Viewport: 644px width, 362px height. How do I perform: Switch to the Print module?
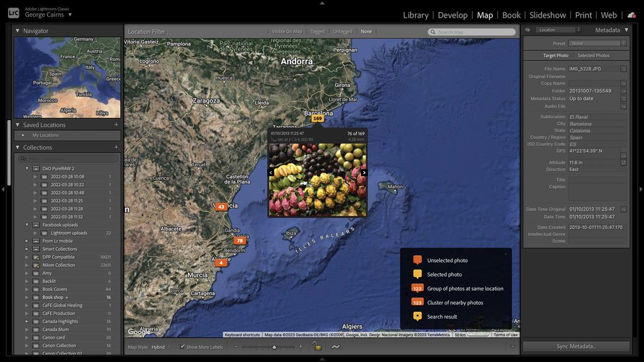(583, 15)
